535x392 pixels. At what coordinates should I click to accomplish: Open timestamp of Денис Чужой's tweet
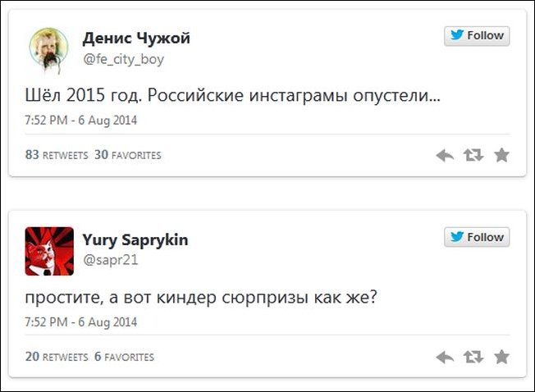[81, 120]
